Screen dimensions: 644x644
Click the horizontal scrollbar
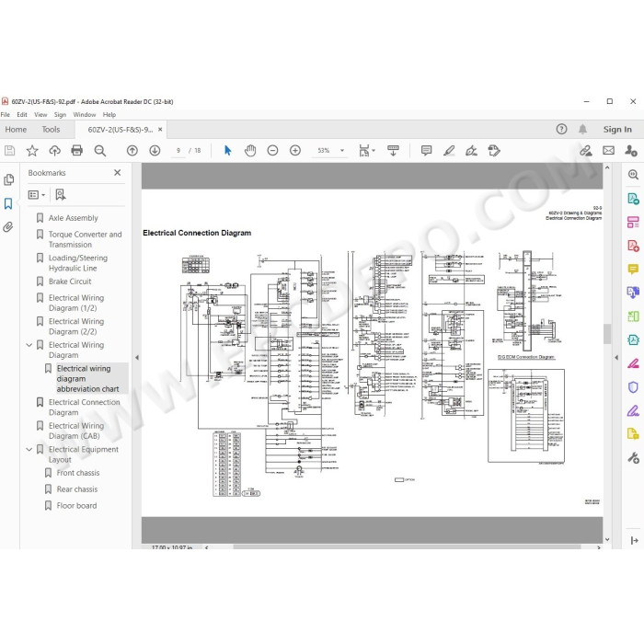click(x=407, y=547)
